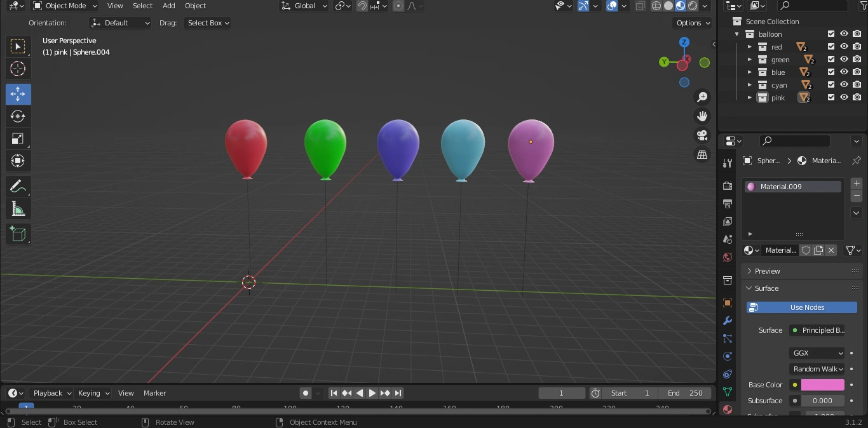Open the World Properties tab
This screenshot has height=428, width=868.
point(727,257)
